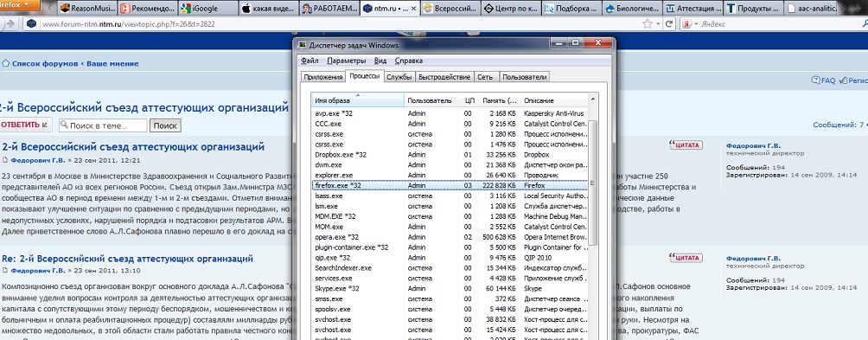Click ЦИТАТА quote button on first post
The height and width of the screenshot is (340, 868).
tap(686, 145)
